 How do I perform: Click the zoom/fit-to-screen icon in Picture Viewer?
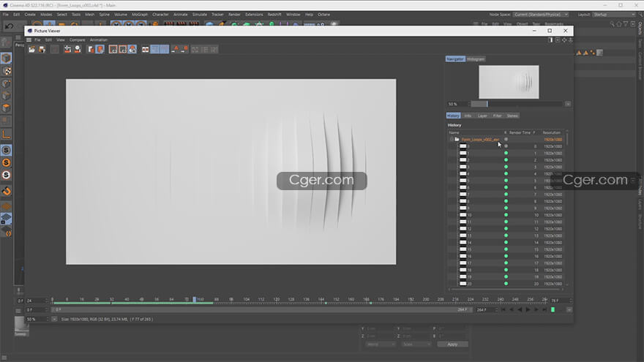pos(68,49)
